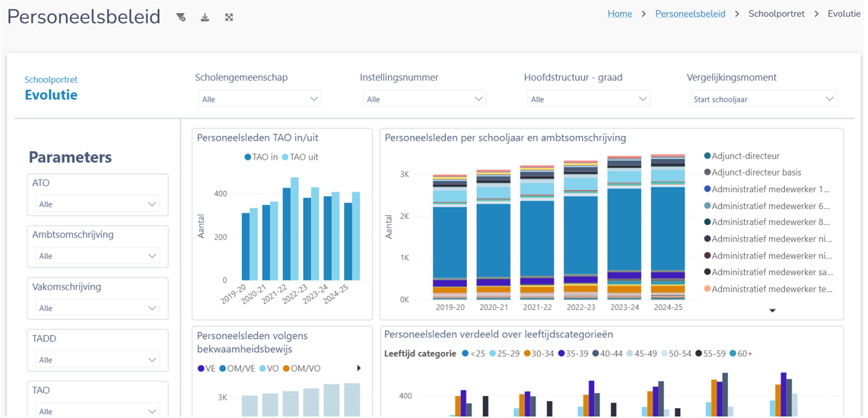Click the TAO uit legend dot
This screenshot has height=418, width=868.
285,157
